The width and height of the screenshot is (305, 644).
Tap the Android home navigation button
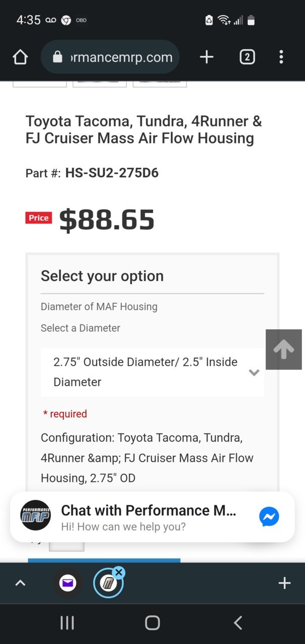[x=152, y=623]
